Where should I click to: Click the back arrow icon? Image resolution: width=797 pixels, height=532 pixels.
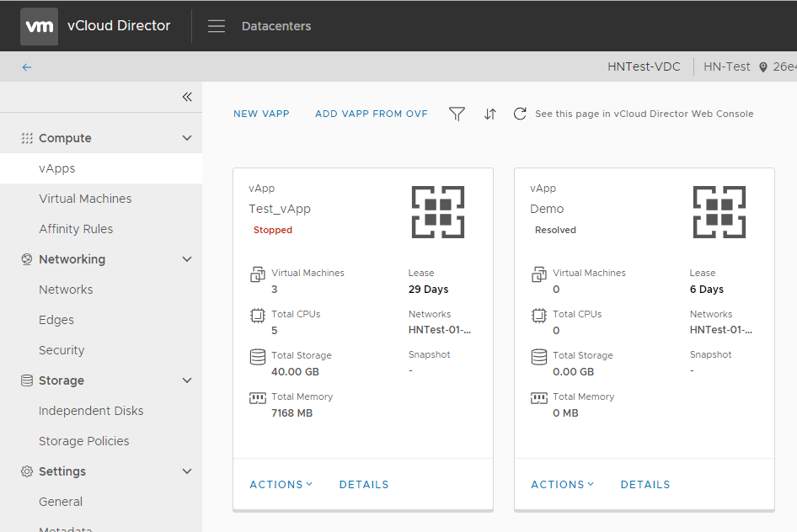click(x=27, y=67)
